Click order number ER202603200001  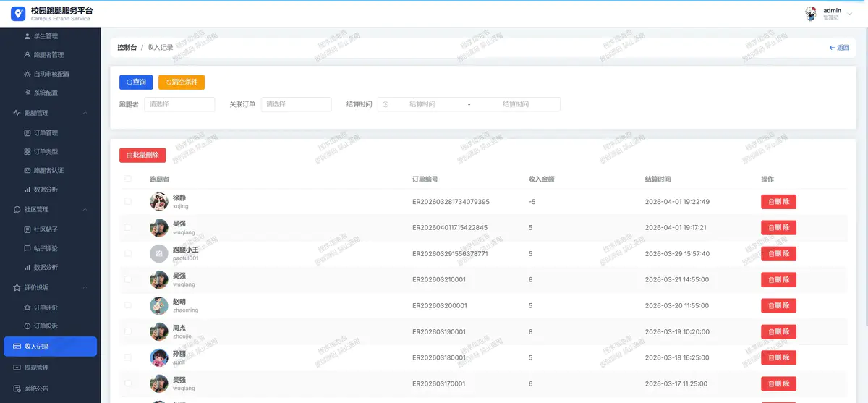point(439,306)
